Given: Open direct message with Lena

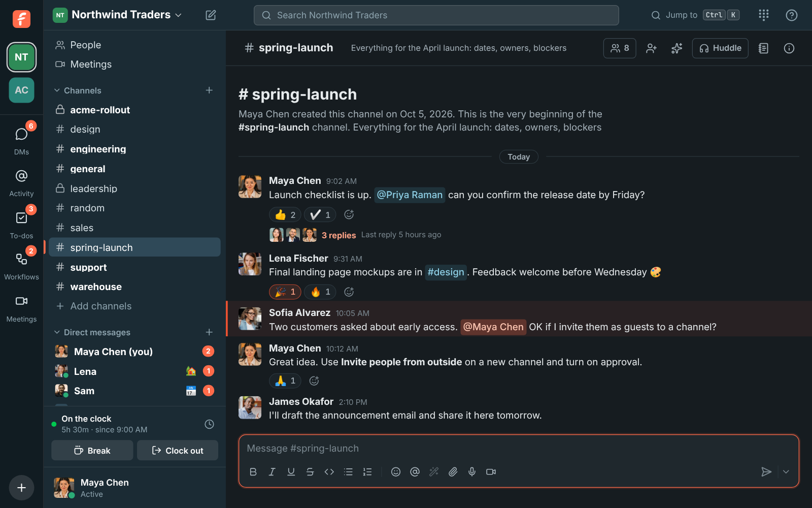Looking at the screenshot, I should point(134,371).
